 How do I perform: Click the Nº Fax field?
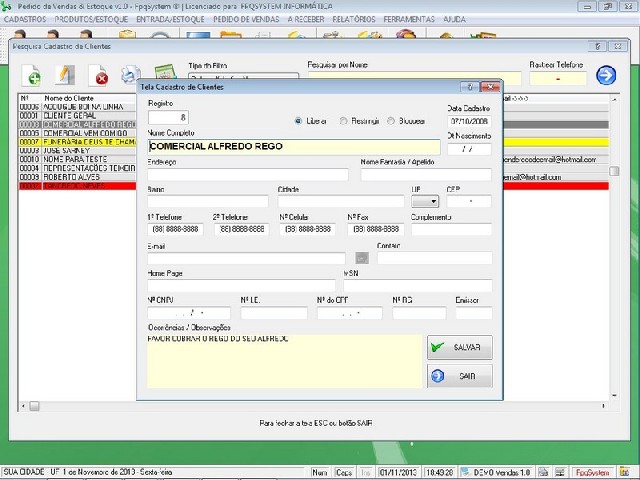click(376, 229)
